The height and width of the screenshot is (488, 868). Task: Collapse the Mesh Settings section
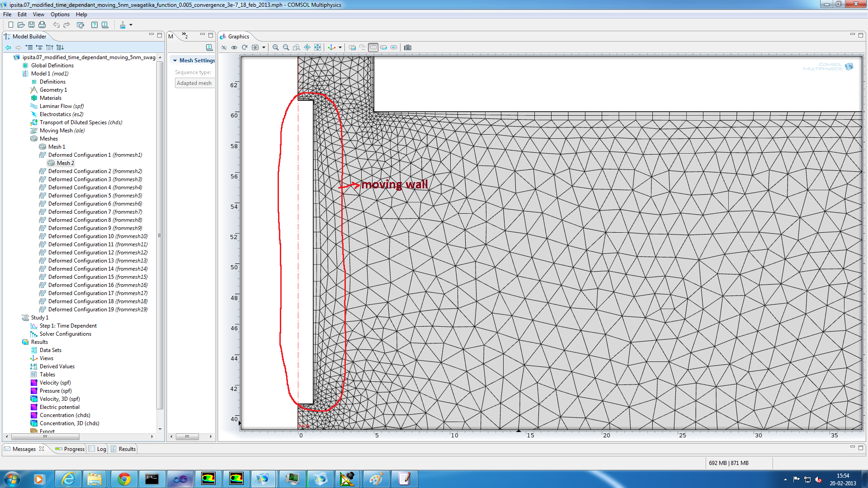(175, 61)
